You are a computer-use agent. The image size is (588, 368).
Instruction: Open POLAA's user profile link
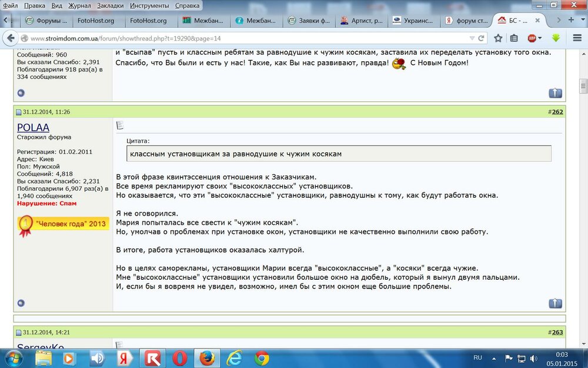32,127
